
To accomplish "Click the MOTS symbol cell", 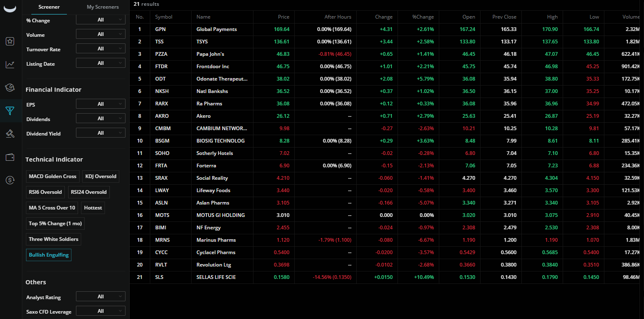I will [x=162, y=215].
